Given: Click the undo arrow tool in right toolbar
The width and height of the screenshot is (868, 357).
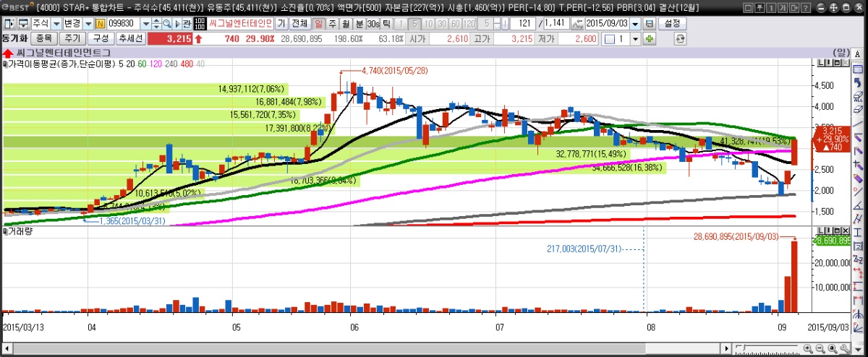Looking at the screenshot, I should (858, 82).
